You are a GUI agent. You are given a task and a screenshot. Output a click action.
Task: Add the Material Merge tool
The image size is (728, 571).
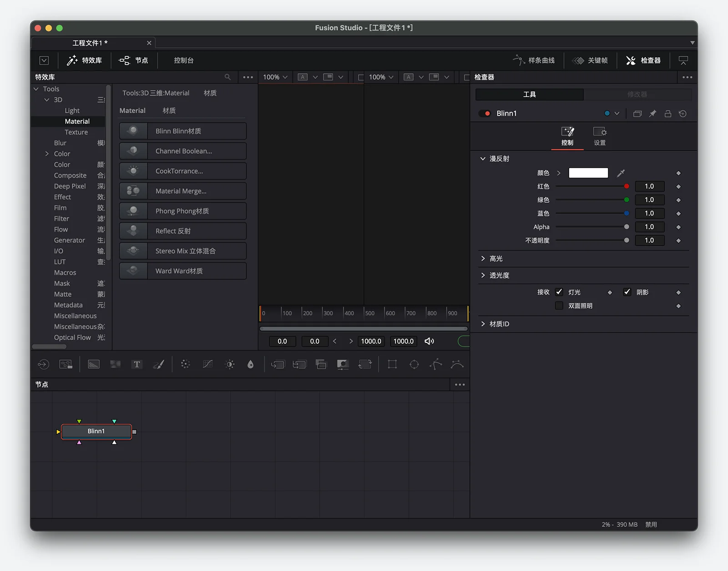[x=183, y=191]
